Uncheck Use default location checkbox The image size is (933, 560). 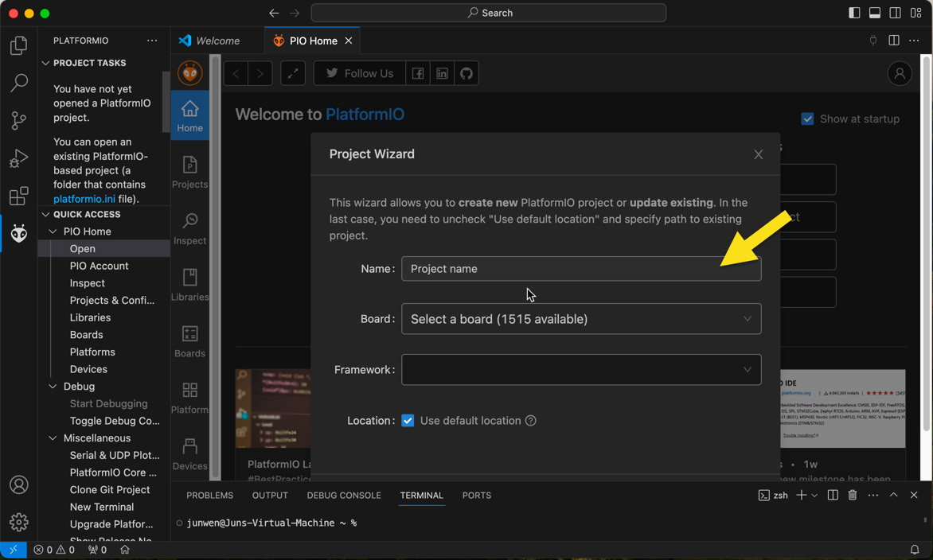(408, 421)
